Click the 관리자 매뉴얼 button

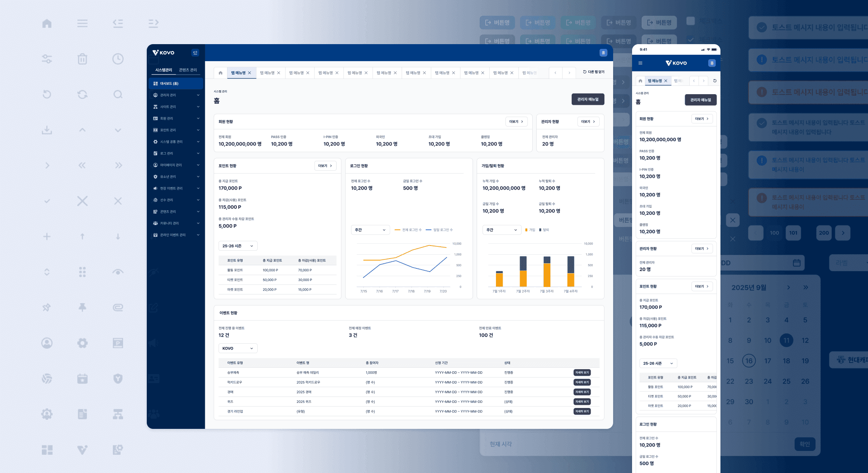588,99
